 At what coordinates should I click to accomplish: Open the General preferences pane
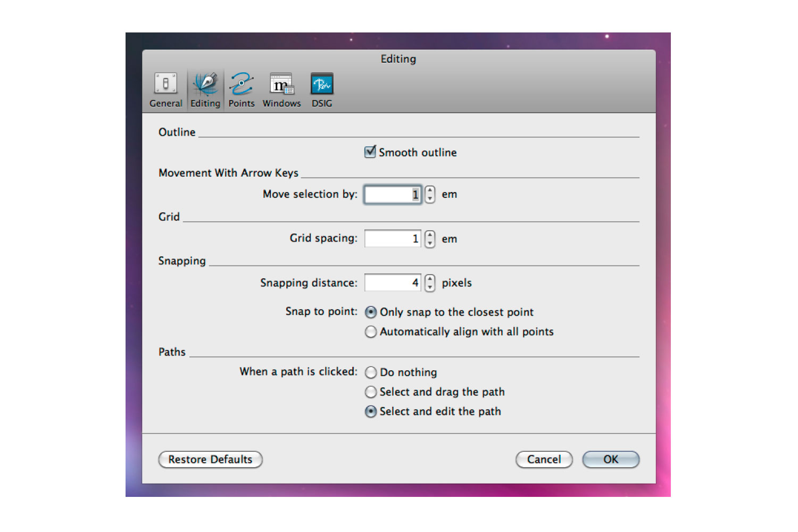pyautogui.click(x=165, y=90)
